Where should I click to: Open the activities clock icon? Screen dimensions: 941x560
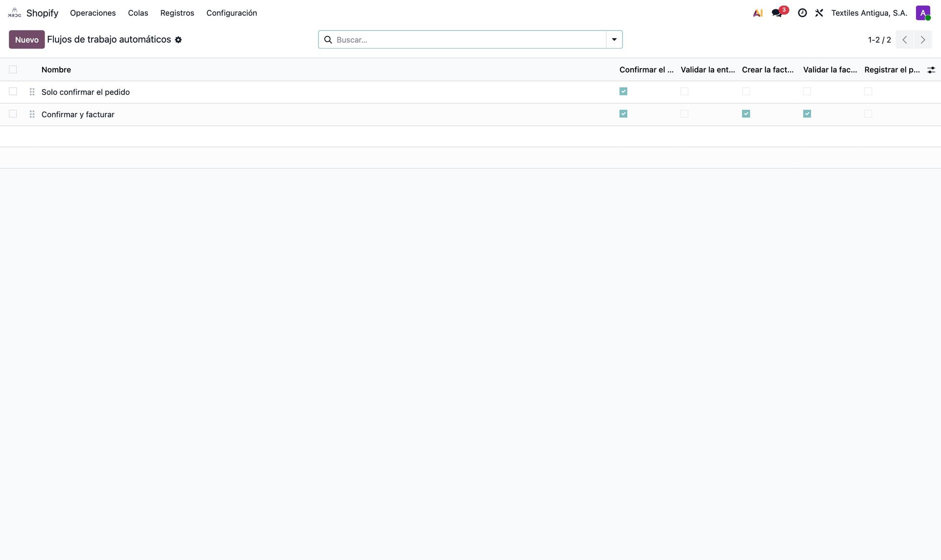[802, 13]
